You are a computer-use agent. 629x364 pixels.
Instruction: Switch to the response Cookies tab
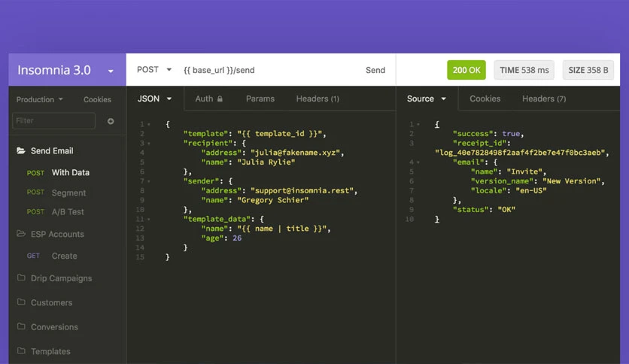[485, 99]
